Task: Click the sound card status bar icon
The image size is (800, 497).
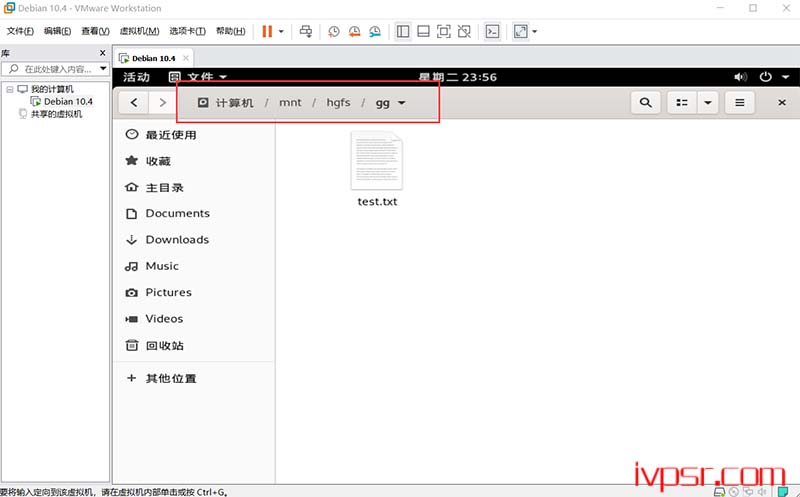Action: (762, 492)
